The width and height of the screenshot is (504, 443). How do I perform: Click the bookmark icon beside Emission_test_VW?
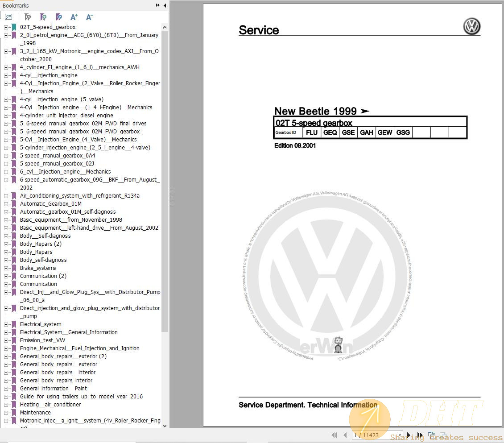click(x=14, y=340)
